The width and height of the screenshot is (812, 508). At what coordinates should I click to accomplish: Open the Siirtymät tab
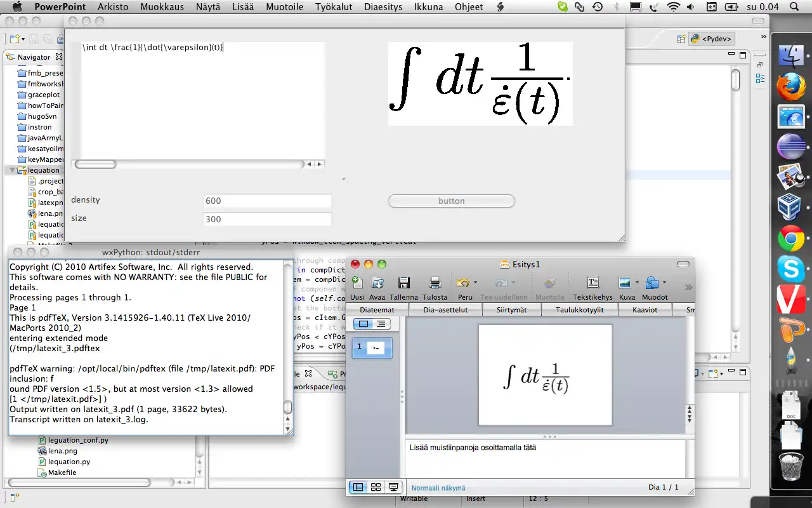(x=512, y=310)
